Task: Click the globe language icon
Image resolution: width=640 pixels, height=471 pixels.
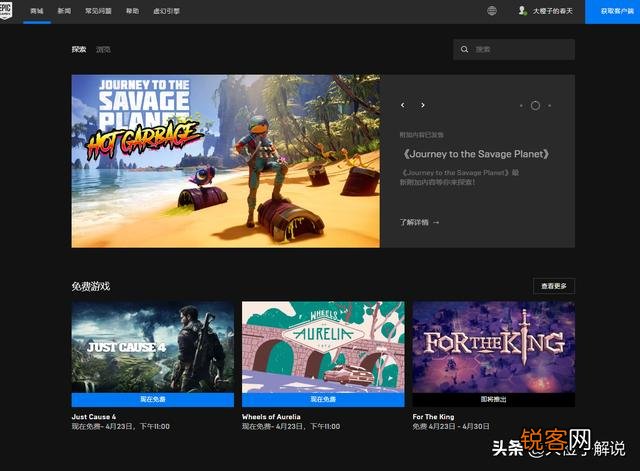Action: coord(492,11)
